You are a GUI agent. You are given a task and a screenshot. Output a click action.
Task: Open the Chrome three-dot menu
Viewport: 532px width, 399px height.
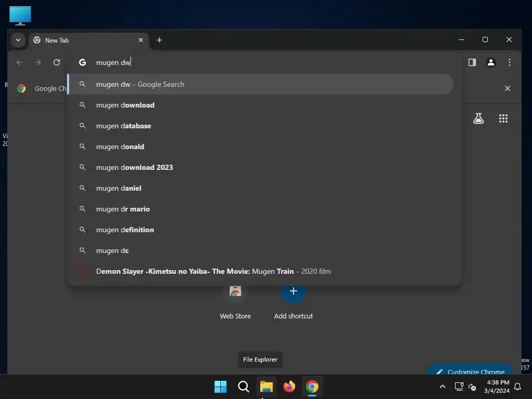[509, 62]
